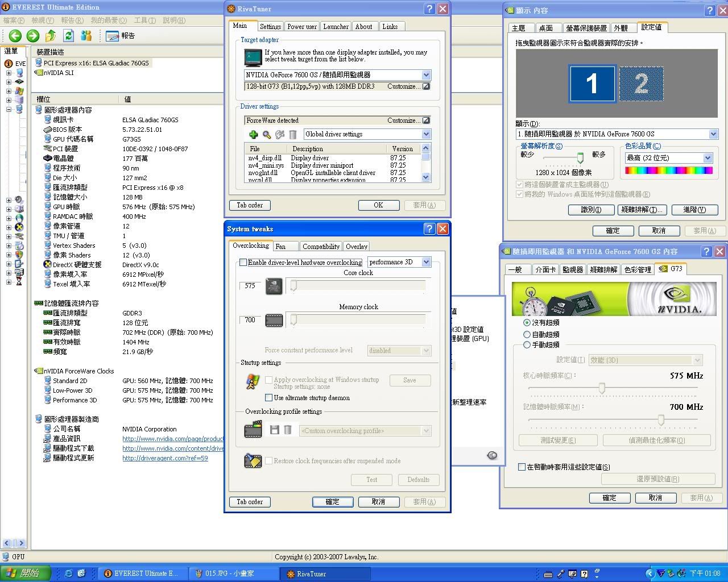Image resolution: width=728 pixels, height=582 pixels.
Task: Open the performance 3D dropdown
Action: coord(426,262)
